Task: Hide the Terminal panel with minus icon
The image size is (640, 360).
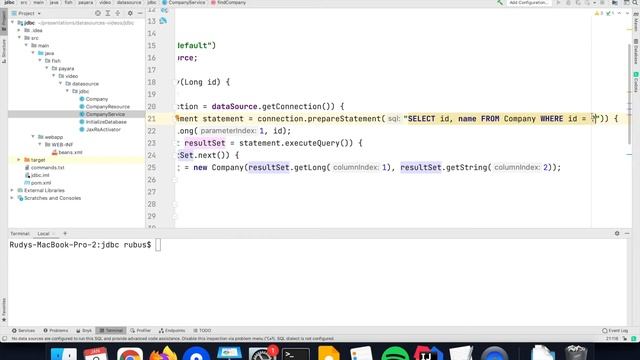Action: [x=627, y=233]
